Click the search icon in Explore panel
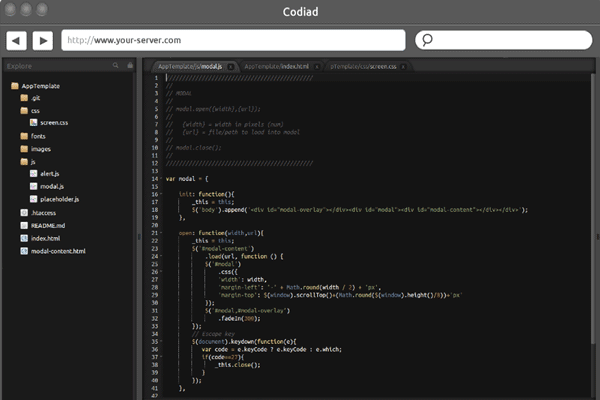600x400 pixels. [117, 66]
